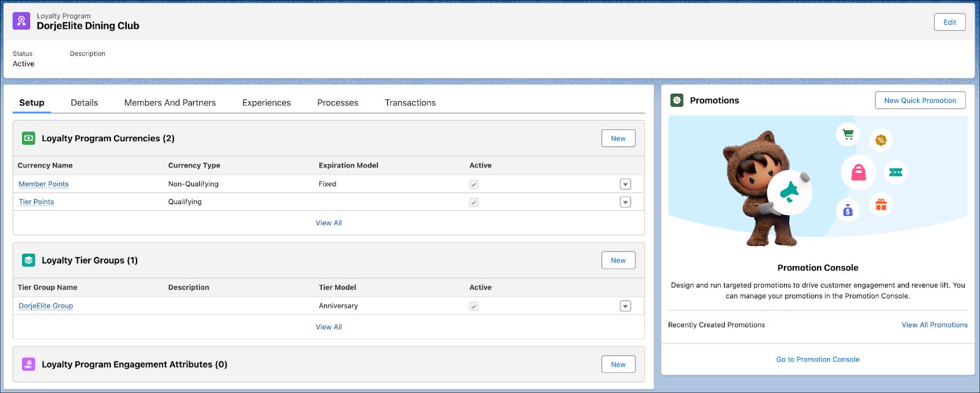Viewport: 980px width, 393px height.
Task: Click the Qualifying cell in Tier Points row
Action: click(185, 202)
